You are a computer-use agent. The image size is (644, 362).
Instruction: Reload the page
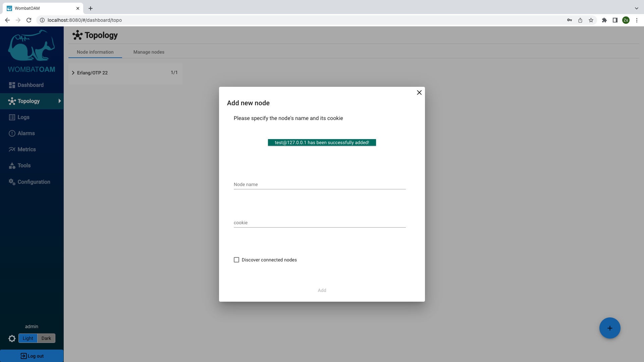coord(29,20)
